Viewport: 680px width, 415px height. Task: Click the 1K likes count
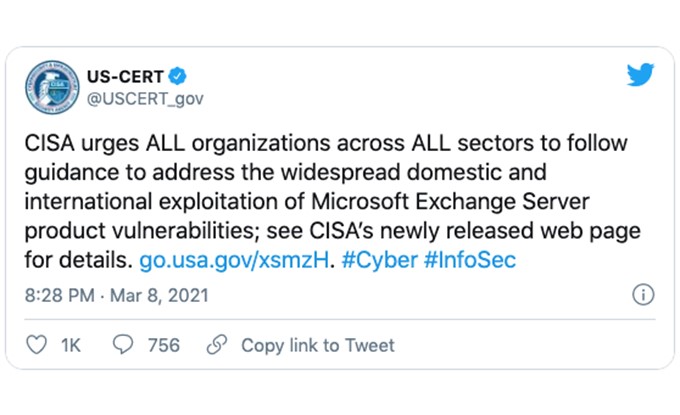pos(71,346)
